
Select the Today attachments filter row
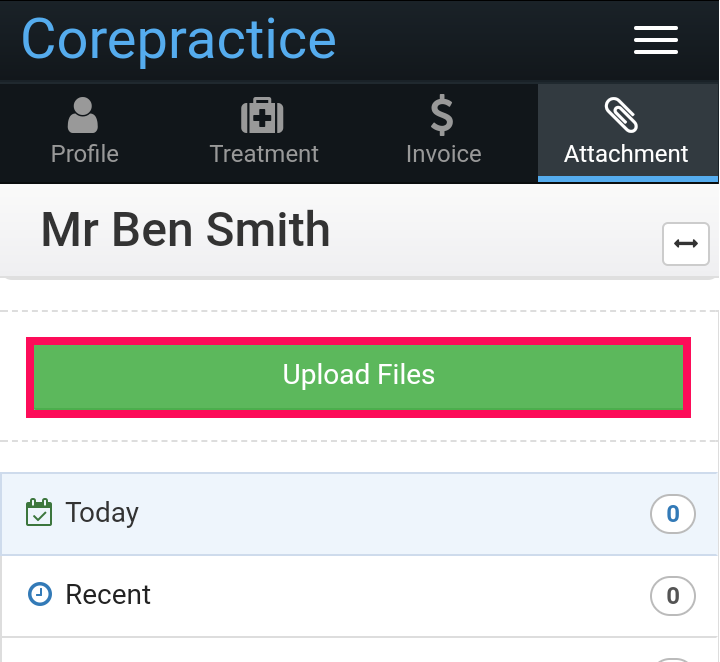point(359,514)
